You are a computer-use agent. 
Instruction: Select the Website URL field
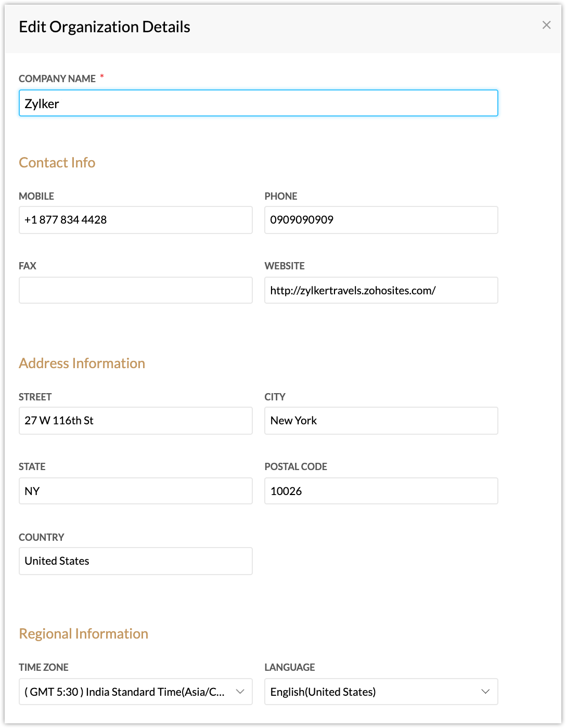click(381, 290)
